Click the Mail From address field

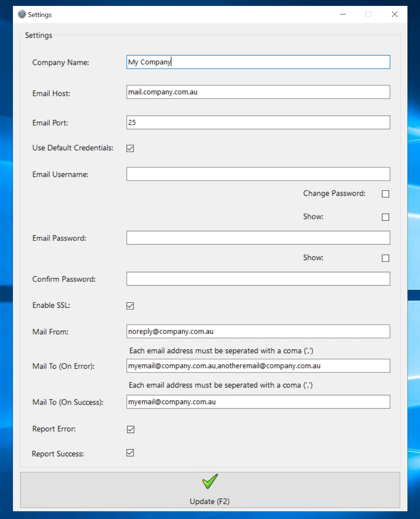258,331
